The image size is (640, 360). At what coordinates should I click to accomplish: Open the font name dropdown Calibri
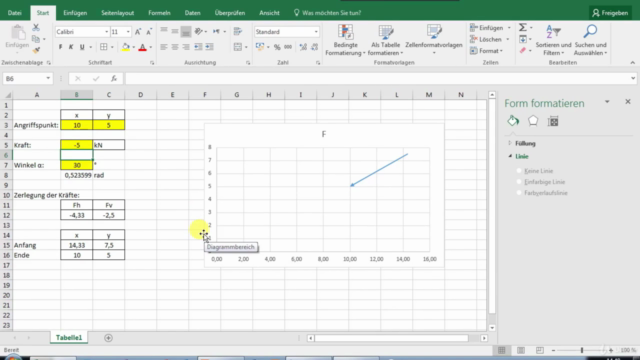(107, 32)
